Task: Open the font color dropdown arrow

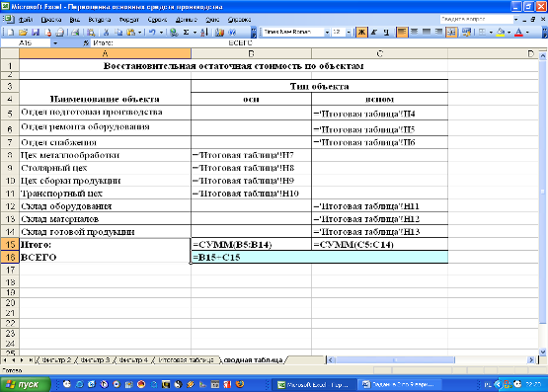Action: pos(527,33)
